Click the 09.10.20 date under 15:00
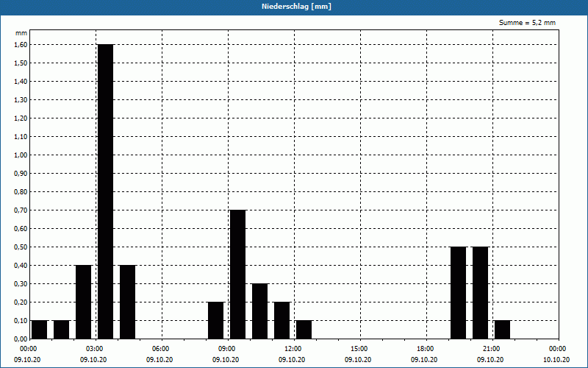The width and height of the screenshot is (588, 368). tap(358, 360)
